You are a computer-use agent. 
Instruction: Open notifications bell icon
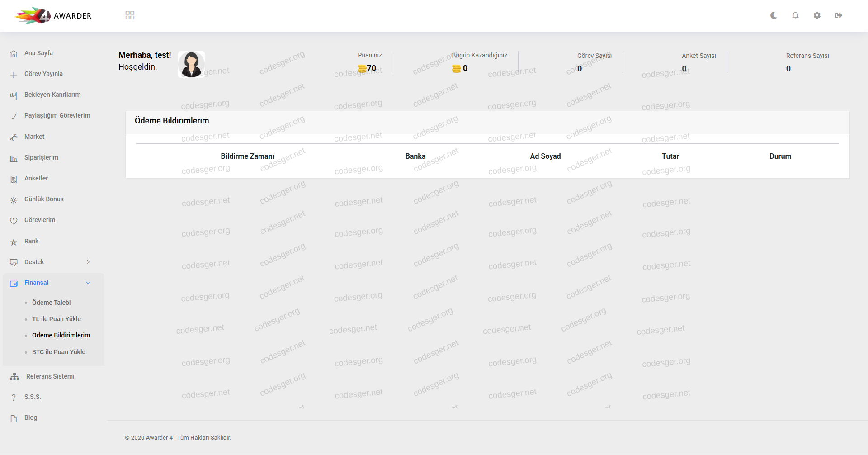(x=795, y=15)
